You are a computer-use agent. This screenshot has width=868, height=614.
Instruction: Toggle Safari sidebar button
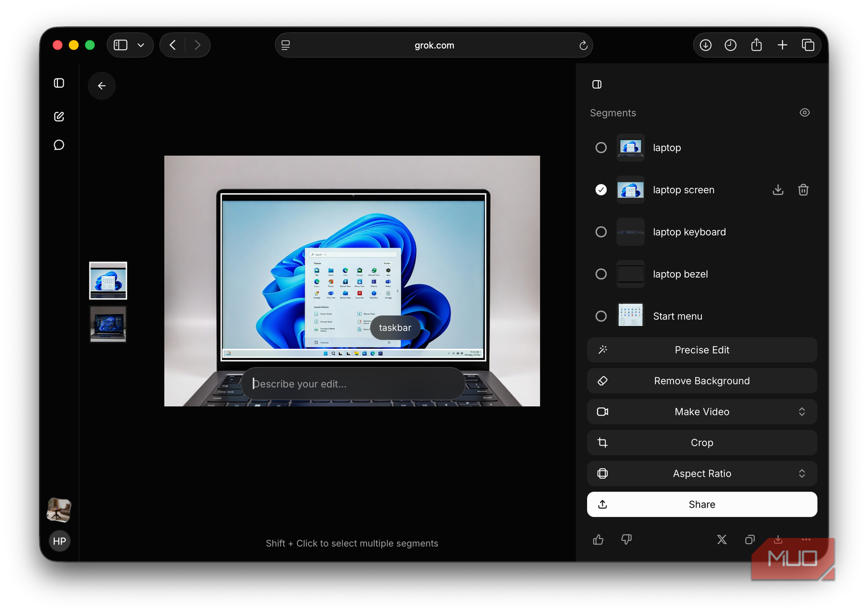tap(120, 45)
